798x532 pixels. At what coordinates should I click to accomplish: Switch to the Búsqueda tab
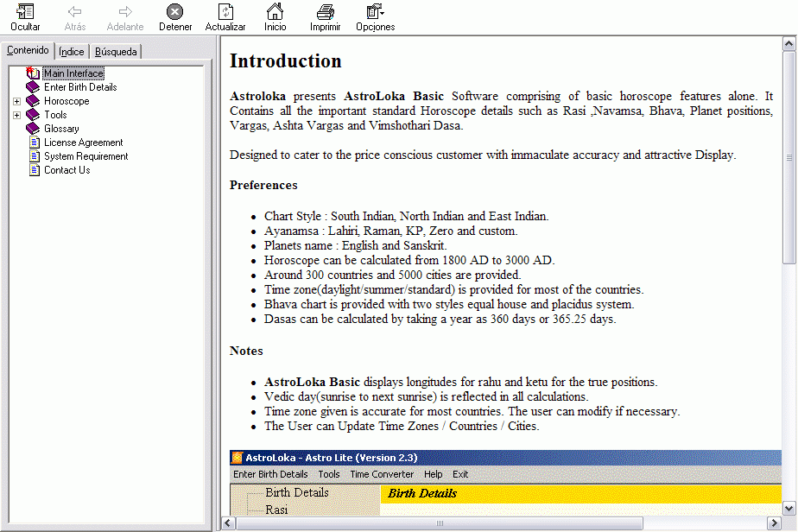pos(116,52)
